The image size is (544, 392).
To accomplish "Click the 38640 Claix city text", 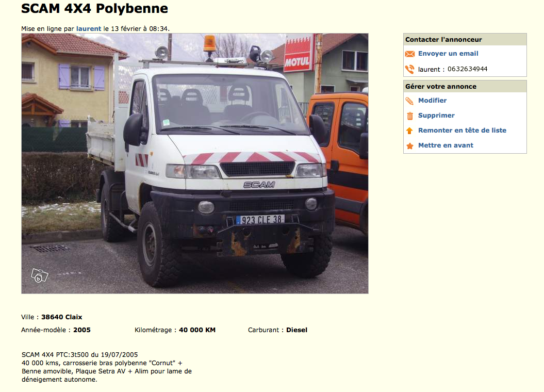I will coord(62,317).
